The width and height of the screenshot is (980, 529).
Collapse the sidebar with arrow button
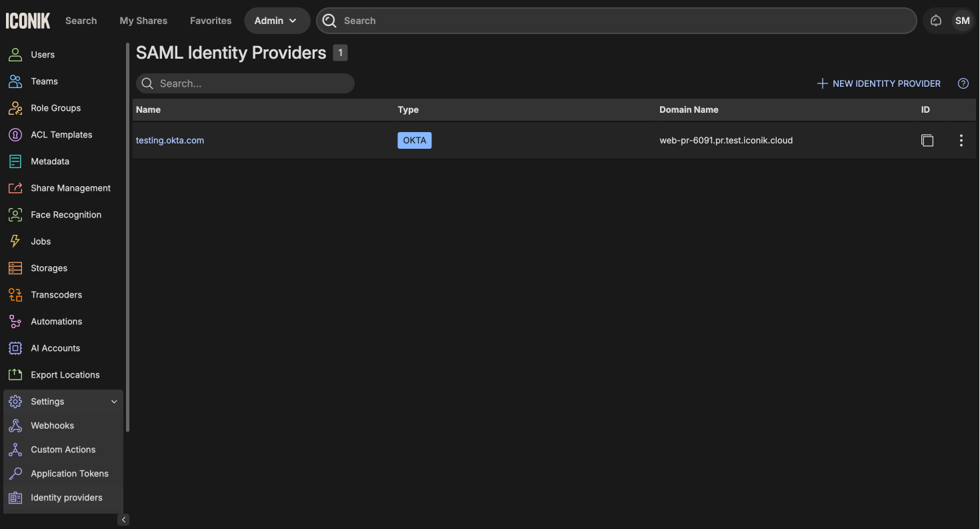[x=123, y=520]
